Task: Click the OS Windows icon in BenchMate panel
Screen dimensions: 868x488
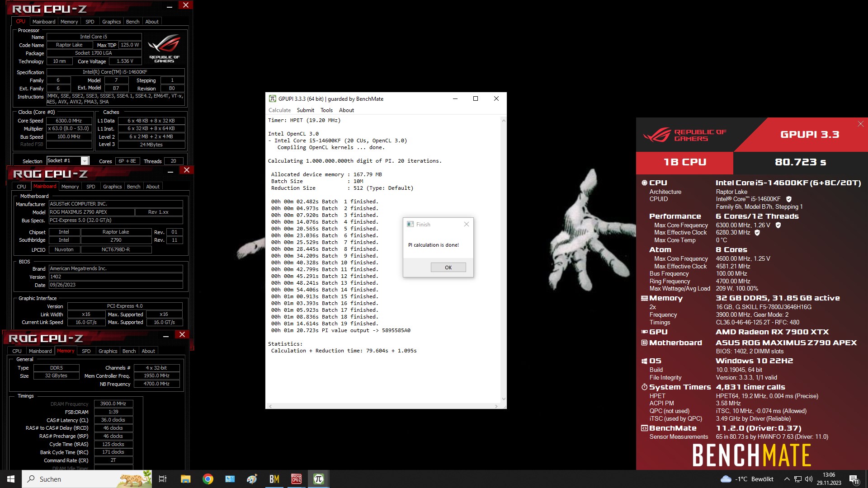Action: click(645, 361)
